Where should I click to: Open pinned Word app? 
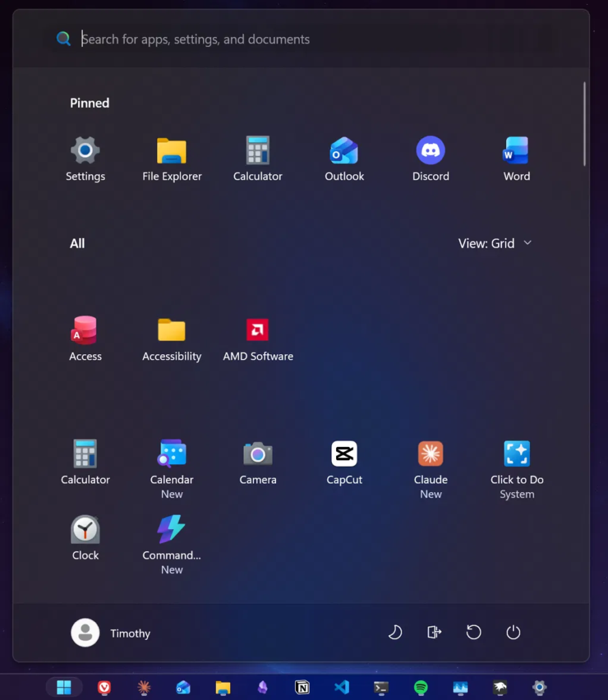tap(516, 159)
